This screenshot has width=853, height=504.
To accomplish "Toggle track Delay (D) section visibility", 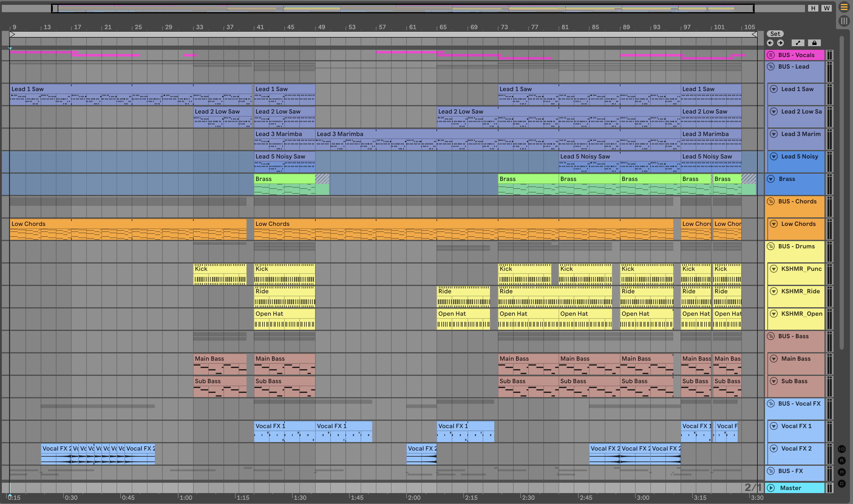I will [841, 484].
